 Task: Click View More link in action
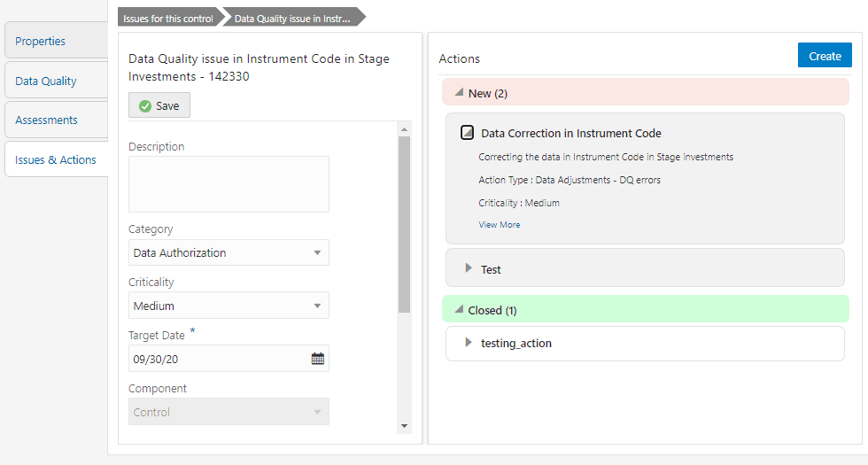500,225
